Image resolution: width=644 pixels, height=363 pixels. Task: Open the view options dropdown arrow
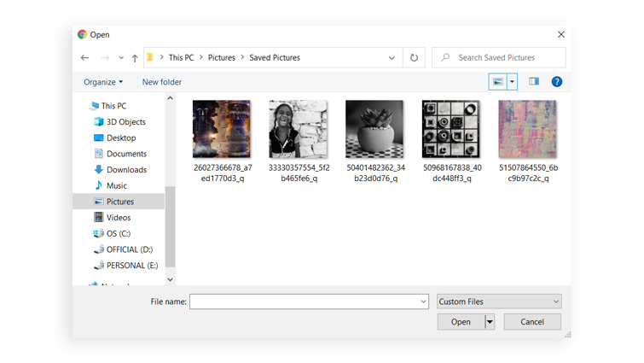[x=512, y=81]
